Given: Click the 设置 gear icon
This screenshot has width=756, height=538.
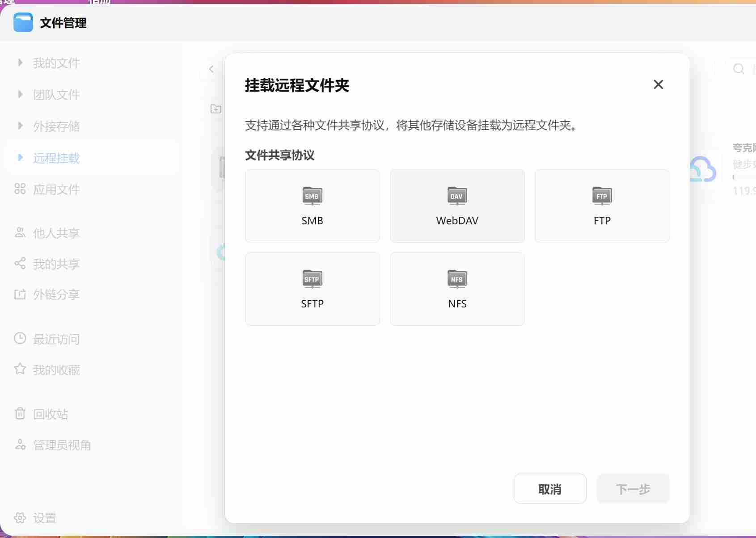Looking at the screenshot, I should pos(20,517).
